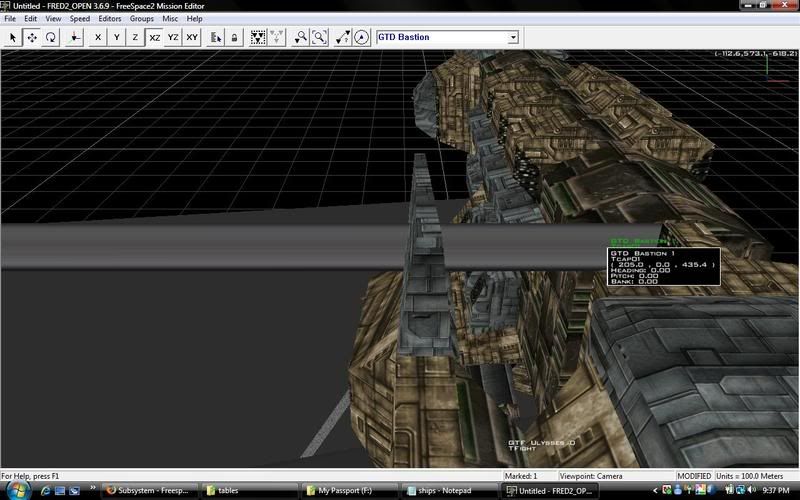This screenshot has width=800, height=500.
Task: Open the Groups menu
Action: (x=141, y=18)
